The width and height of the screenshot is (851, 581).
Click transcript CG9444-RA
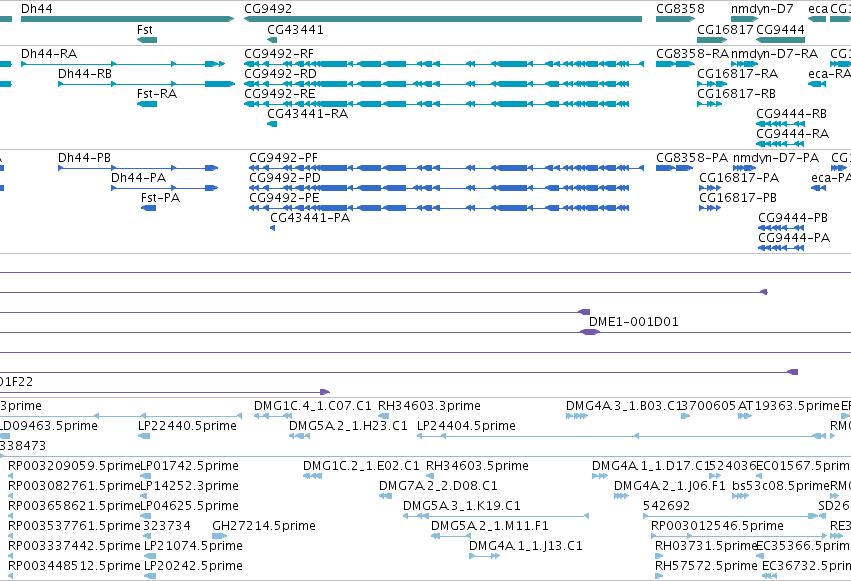tap(780, 144)
